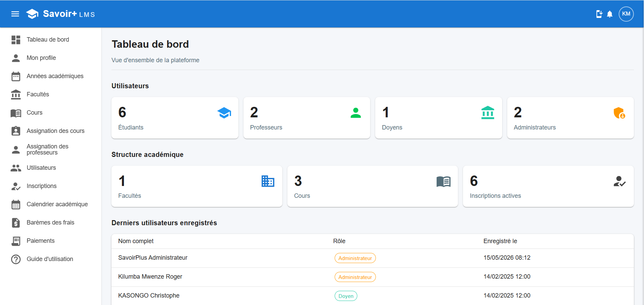The image size is (644, 305).
Task: Open the notifications bell
Action: tap(610, 14)
